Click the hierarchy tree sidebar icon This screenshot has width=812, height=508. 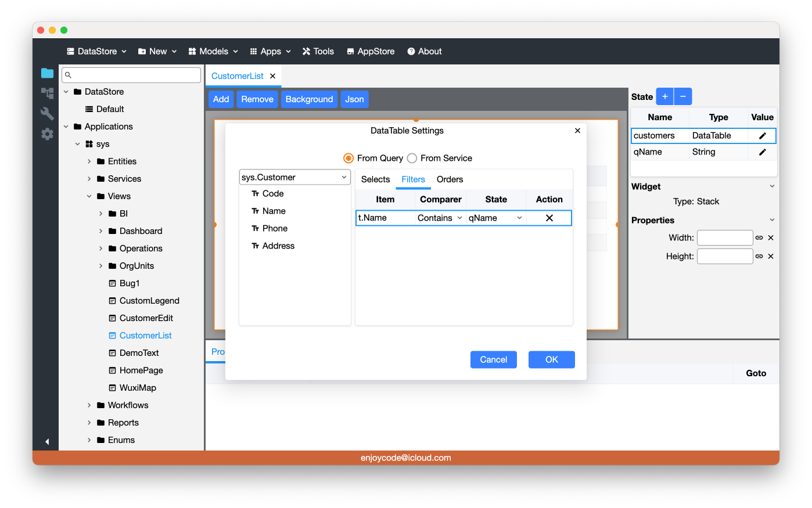coord(47,93)
